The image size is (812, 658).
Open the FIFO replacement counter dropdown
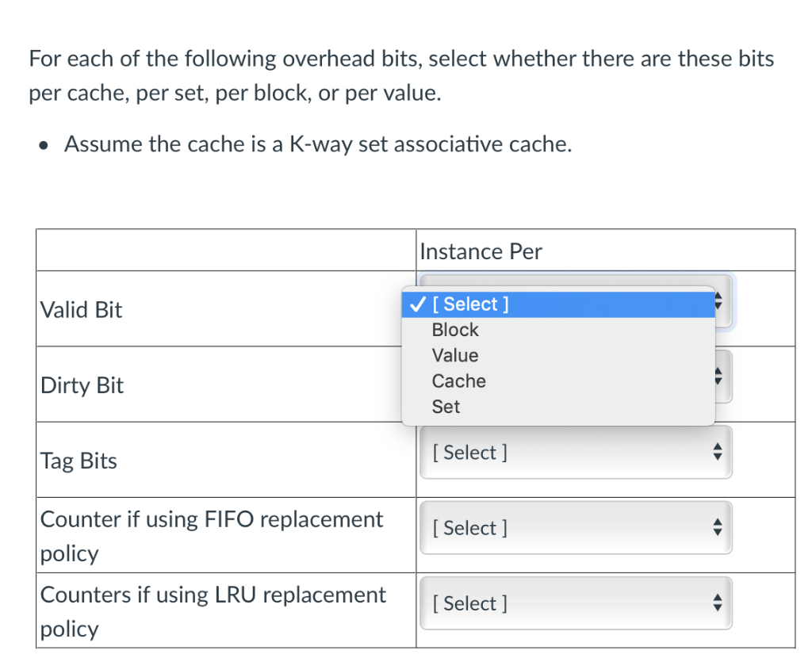pos(575,528)
